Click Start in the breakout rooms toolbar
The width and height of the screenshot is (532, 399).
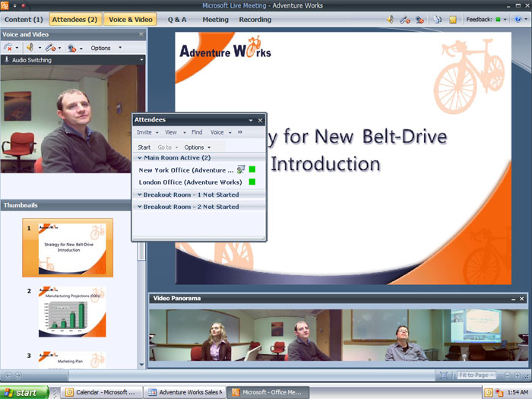144,147
